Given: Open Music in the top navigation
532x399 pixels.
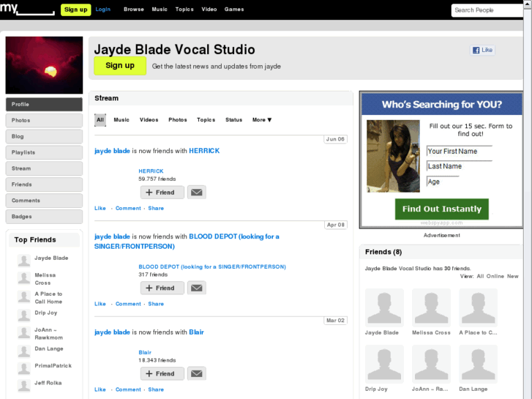Looking at the screenshot, I should pyautogui.click(x=160, y=10).
